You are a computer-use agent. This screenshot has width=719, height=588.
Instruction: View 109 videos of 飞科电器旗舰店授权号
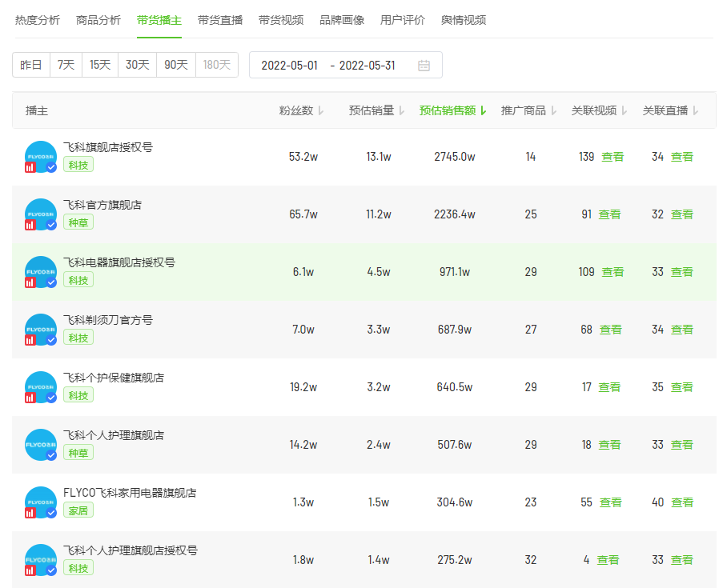pyautogui.click(x=613, y=272)
